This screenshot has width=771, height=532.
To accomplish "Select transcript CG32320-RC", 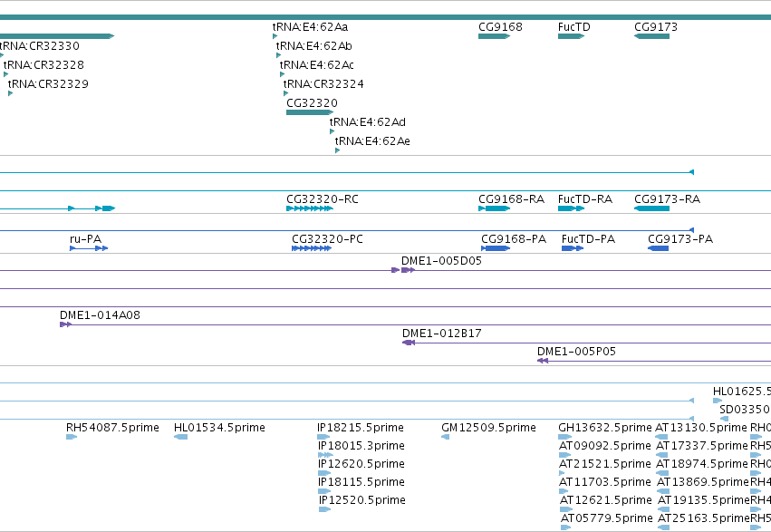I will coord(310,208).
